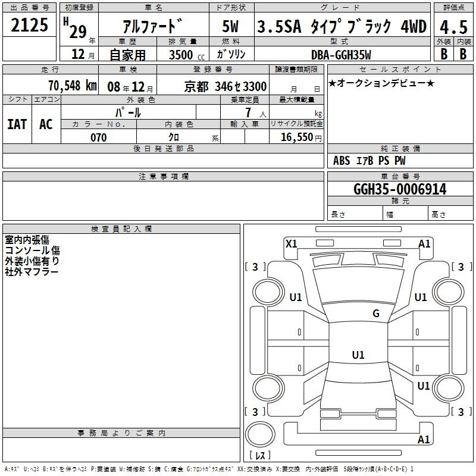Select recycle deposit 16,550円
Viewport: 476px width, 476px height.
click(x=301, y=137)
